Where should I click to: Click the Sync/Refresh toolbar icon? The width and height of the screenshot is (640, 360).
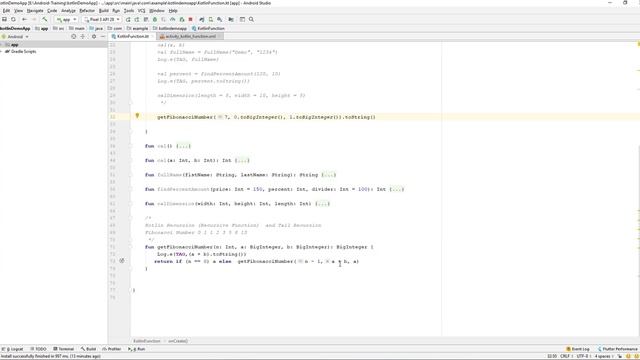click(x=13, y=19)
